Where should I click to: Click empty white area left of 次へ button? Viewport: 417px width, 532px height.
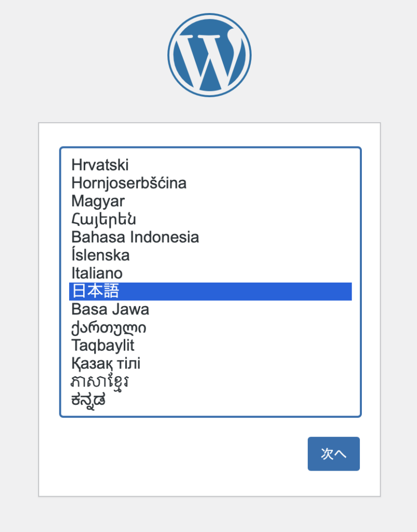pyautogui.click(x=182, y=454)
